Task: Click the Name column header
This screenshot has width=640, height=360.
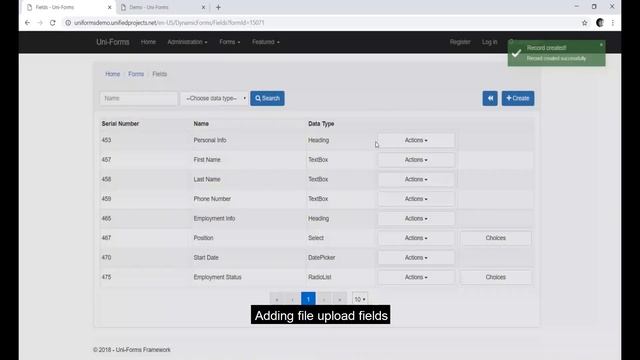Action: click(x=201, y=124)
